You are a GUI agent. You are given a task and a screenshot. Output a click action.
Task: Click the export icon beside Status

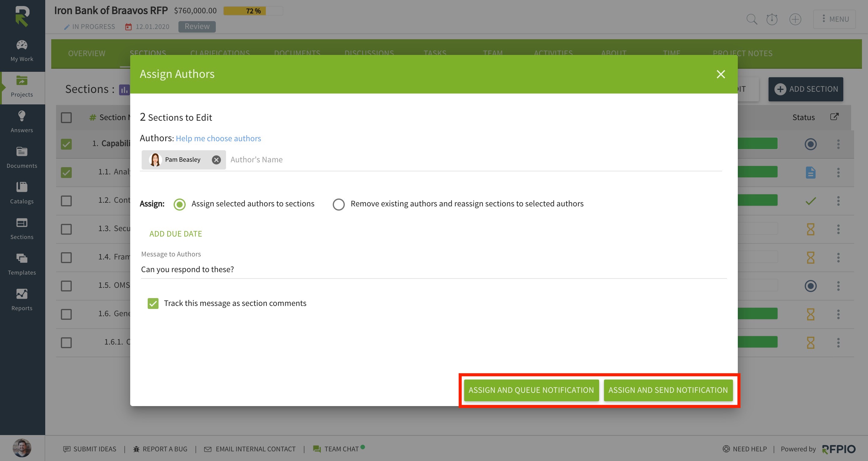(x=834, y=117)
